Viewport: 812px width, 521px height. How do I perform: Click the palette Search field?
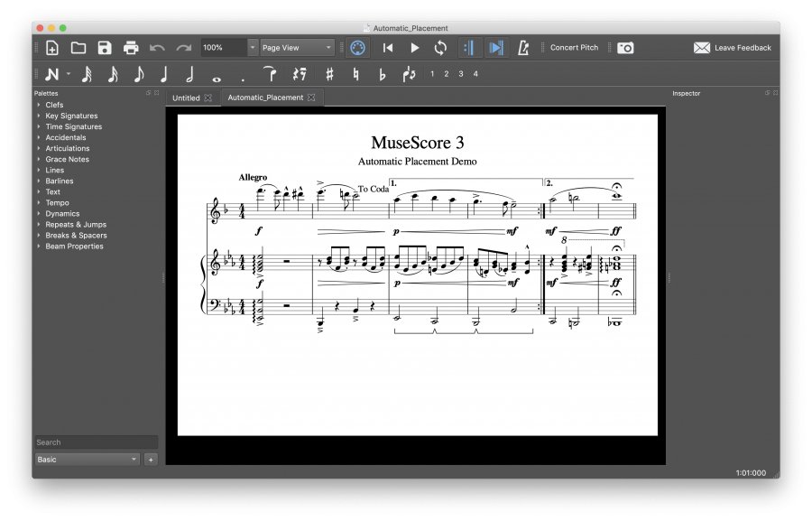pyautogui.click(x=96, y=442)
